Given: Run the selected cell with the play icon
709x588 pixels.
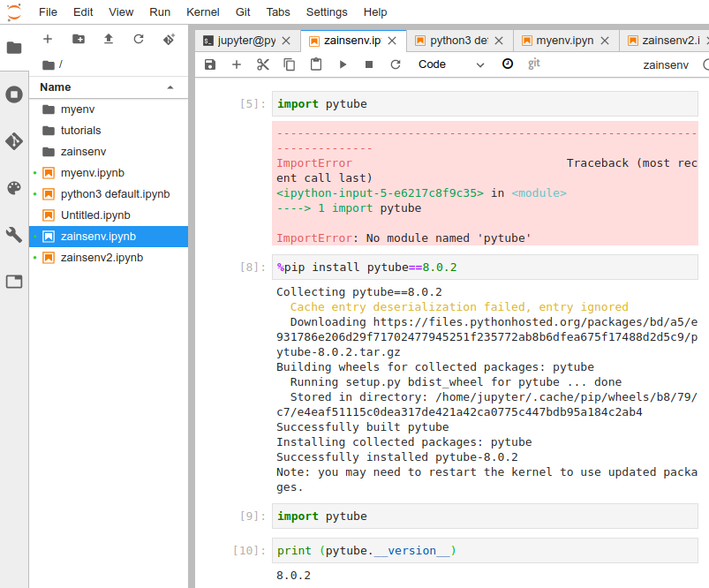Looking at the screenshot, I should point(343,64).
